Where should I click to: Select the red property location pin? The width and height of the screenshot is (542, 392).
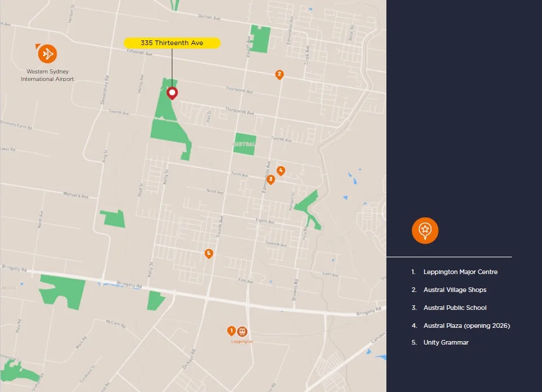172,93
